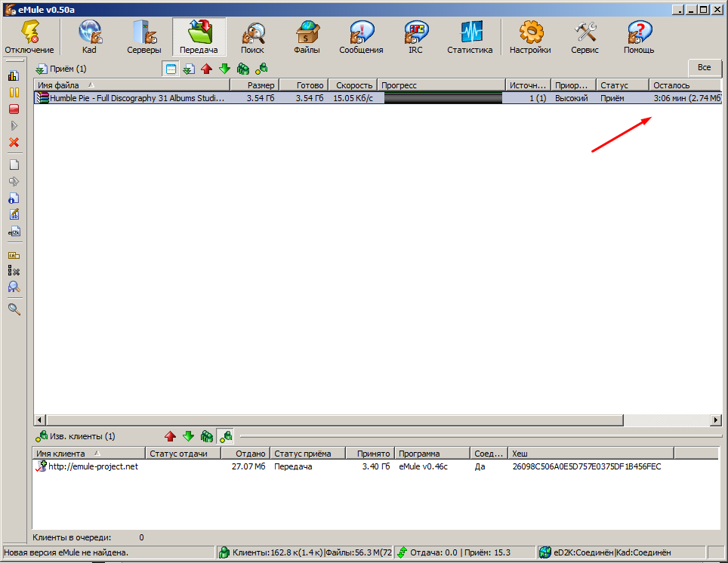Click the 3:06 мин remaining time cell
728x563 pixels.
click(687, 98)
